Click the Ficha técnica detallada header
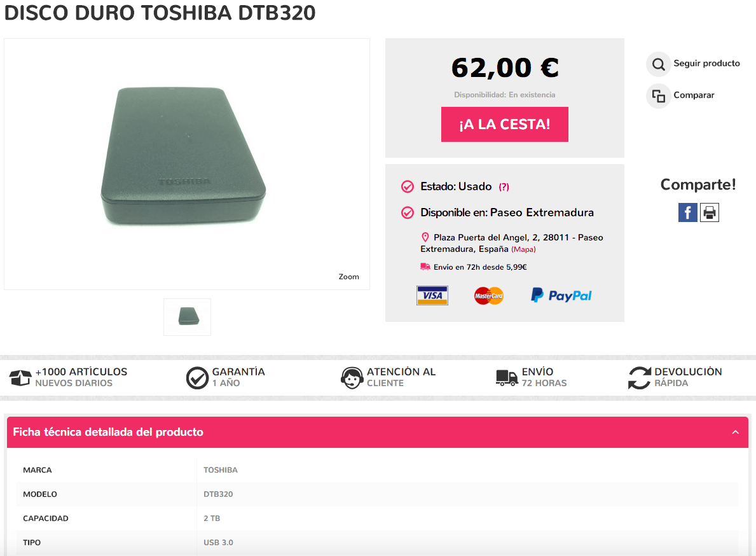 click(x=108, y=433)
